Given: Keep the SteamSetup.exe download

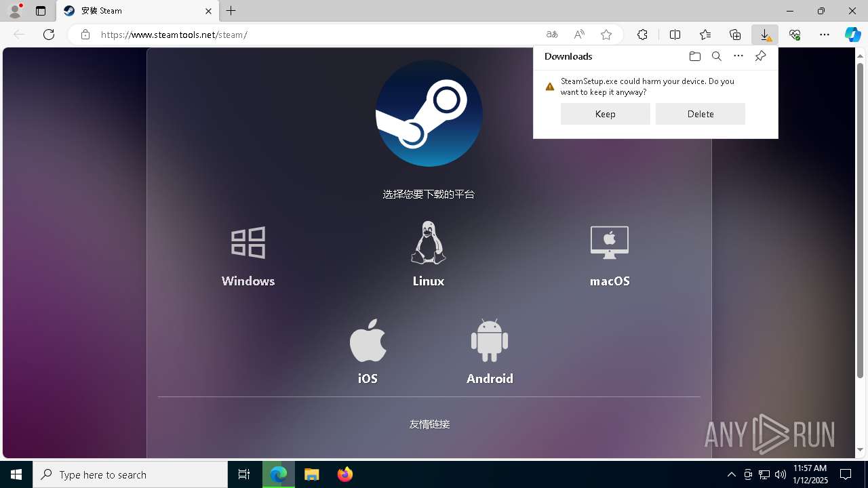Looking at the screenshot, I should click(605, 114).
